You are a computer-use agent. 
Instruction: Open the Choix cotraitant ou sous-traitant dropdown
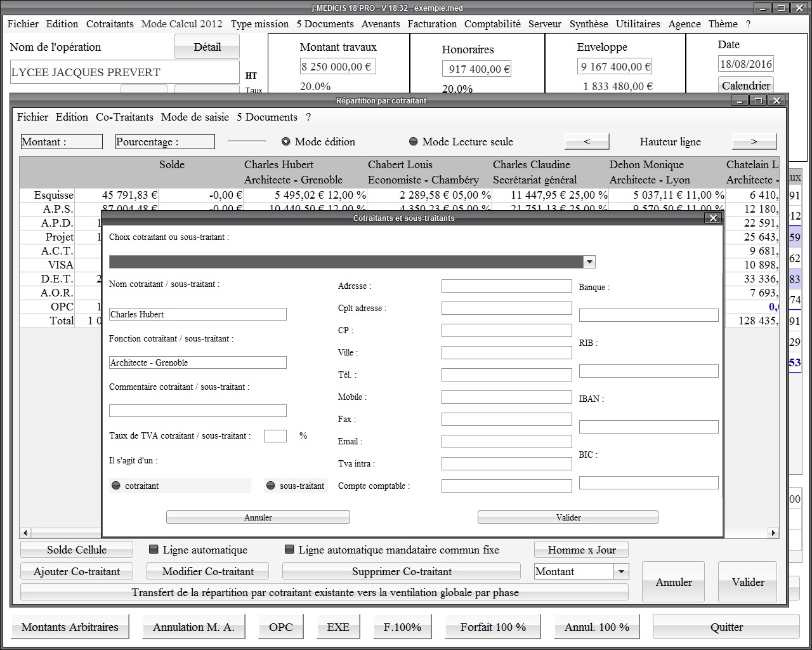point(589,262)
